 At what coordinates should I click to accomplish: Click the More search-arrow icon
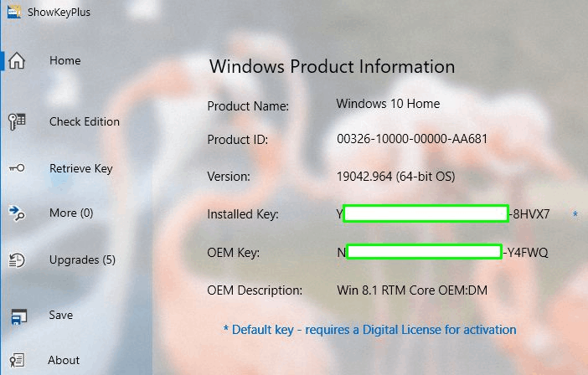pyautogui.click(x=17, y=213)
